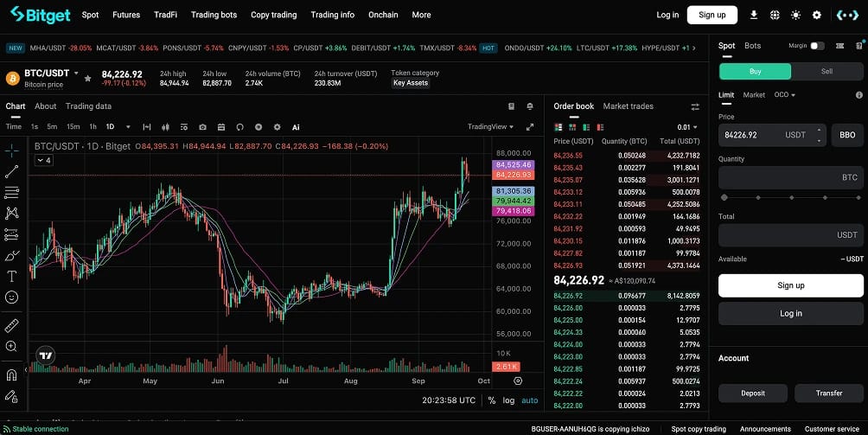Toggle the percent scale on chart
868x435 pixels.
492,400
